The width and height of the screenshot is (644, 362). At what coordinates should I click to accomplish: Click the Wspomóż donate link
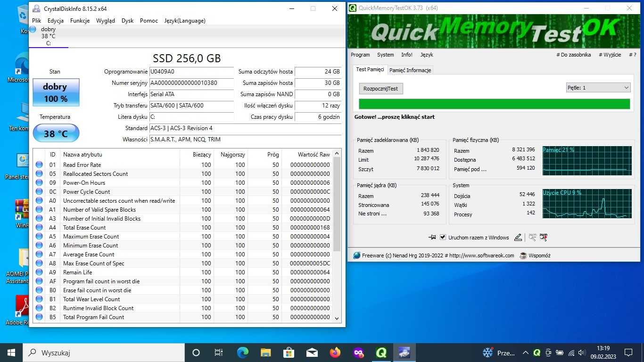click(x=539, y=255)
